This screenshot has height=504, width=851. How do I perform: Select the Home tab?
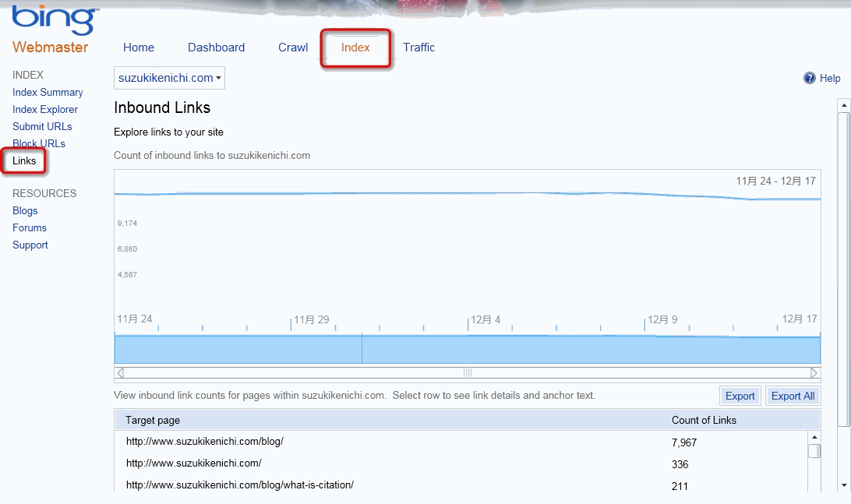(139, 48)
